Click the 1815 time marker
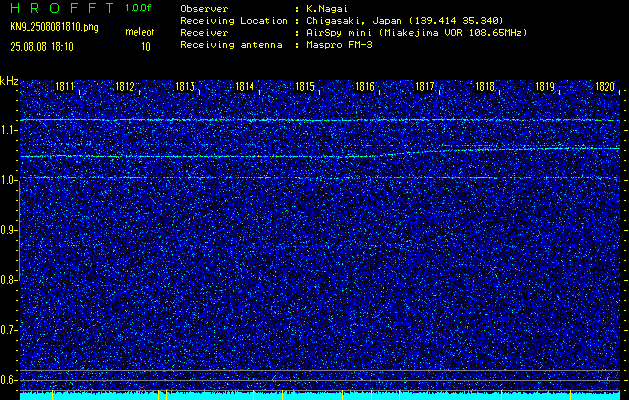Viewport: 629px width, 400px height. [304, 87]
